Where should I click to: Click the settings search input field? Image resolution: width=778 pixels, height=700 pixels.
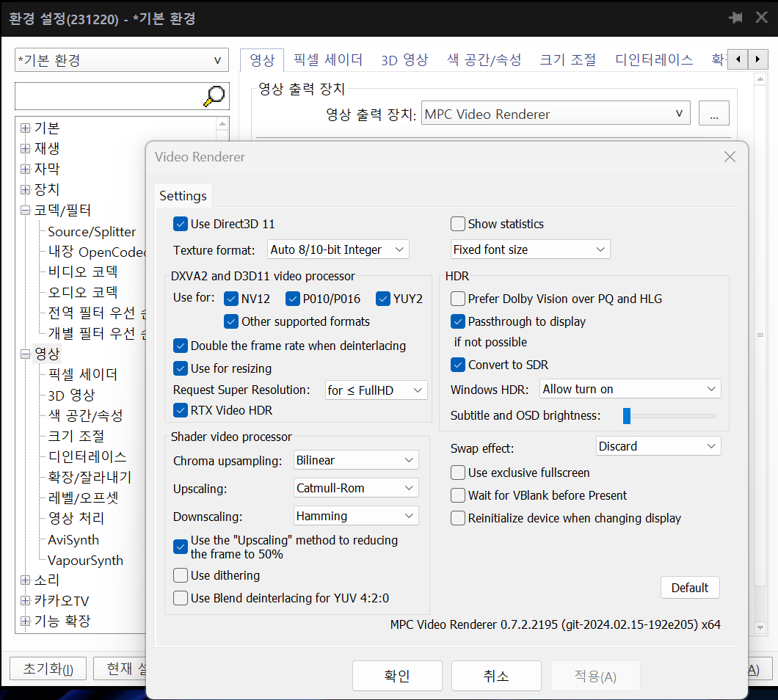109,95
